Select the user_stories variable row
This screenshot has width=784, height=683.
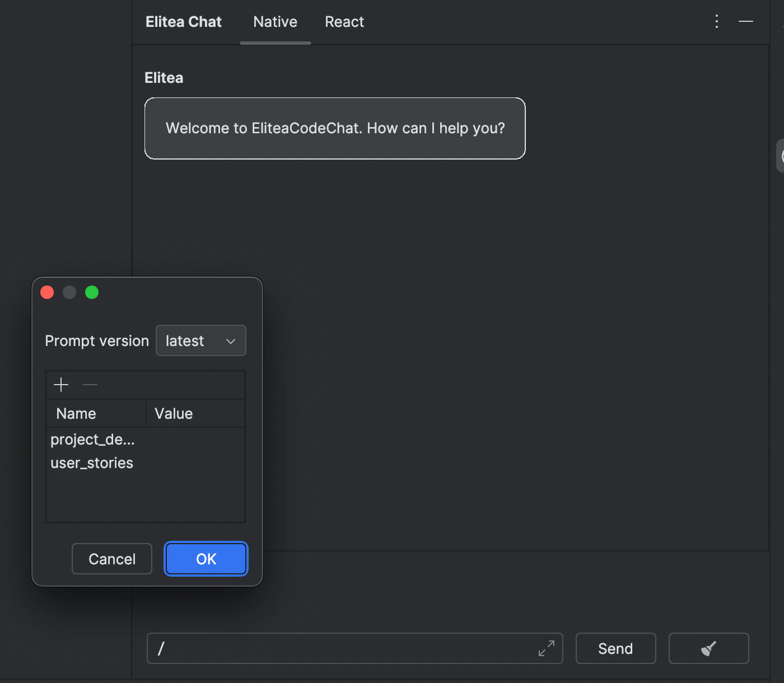(x=146, y=463)
